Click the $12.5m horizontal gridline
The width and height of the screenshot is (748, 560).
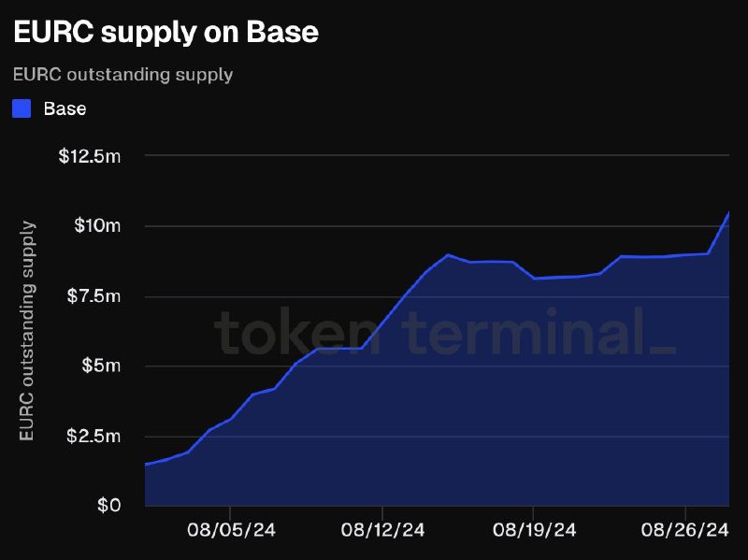437,155
